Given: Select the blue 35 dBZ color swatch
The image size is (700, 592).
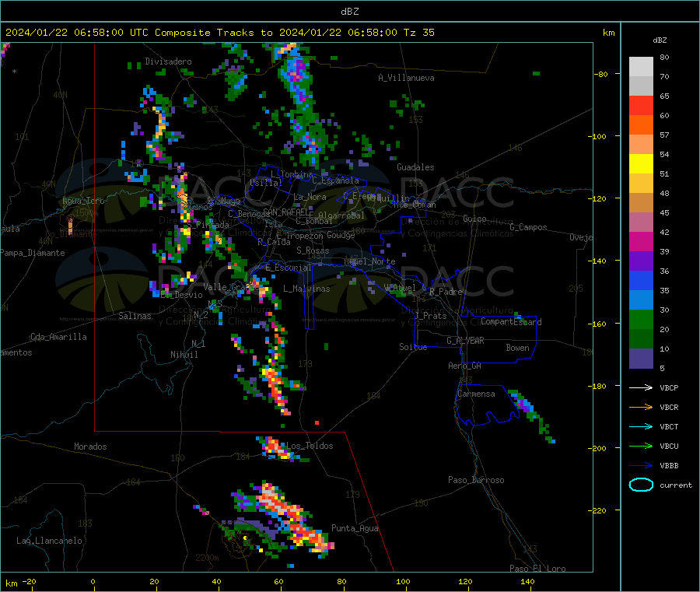Looking at the screenshot, I should [x=641, y=280].
